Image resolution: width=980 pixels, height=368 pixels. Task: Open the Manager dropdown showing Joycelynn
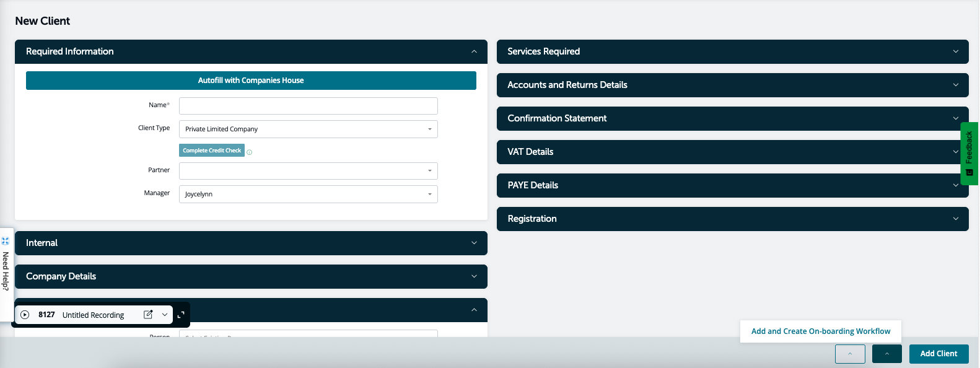[x=308, y=194]
